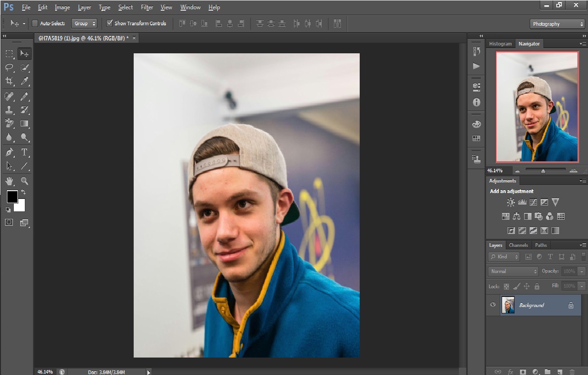This screenshot has height=375, width=588.
Task: Add a Levels adjustment
Action: coord(522,202)
